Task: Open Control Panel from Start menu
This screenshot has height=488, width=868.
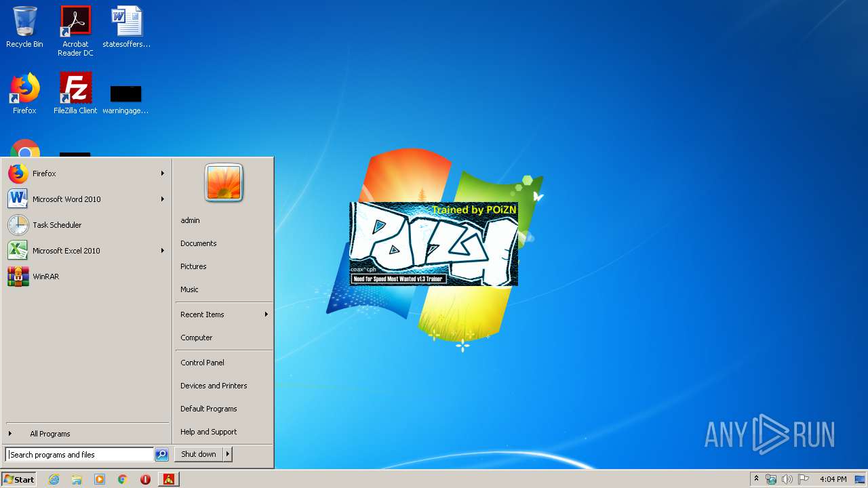Action: click(202, 363)
